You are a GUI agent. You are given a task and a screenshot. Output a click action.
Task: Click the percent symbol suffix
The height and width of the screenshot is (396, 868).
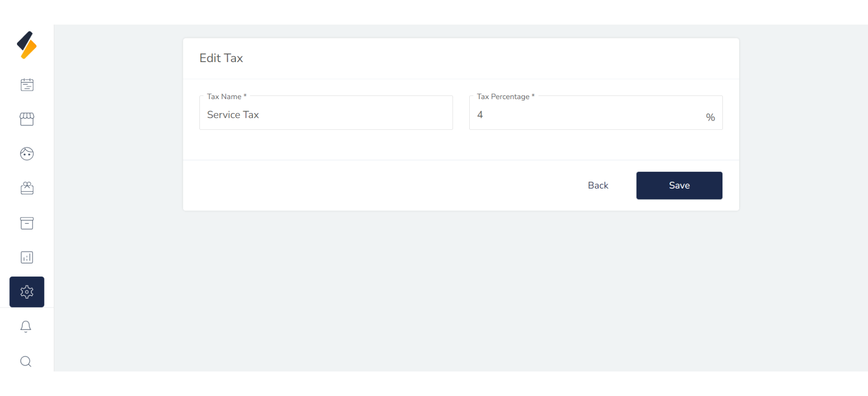tap(710, 118)
